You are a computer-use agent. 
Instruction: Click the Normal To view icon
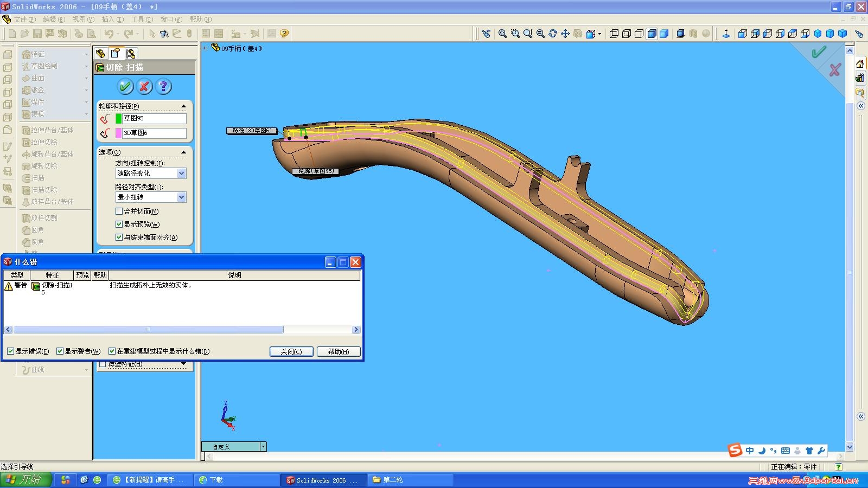point(726,34)
